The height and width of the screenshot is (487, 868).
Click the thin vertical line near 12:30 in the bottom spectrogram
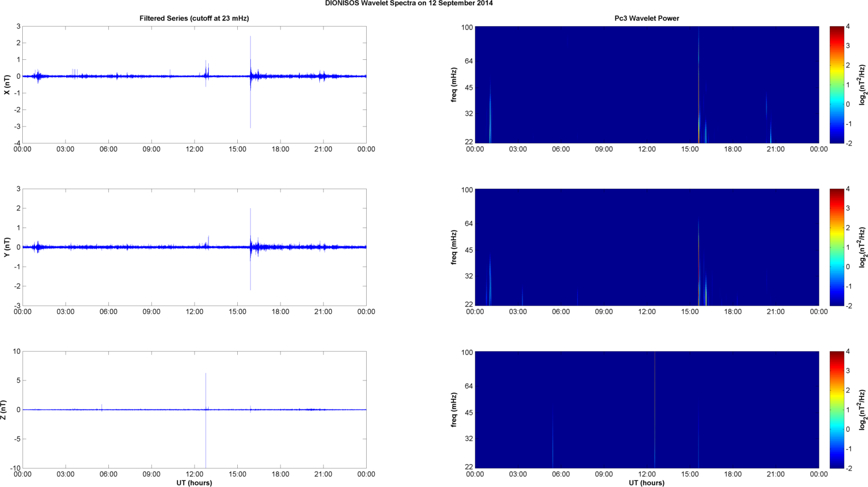655,409
